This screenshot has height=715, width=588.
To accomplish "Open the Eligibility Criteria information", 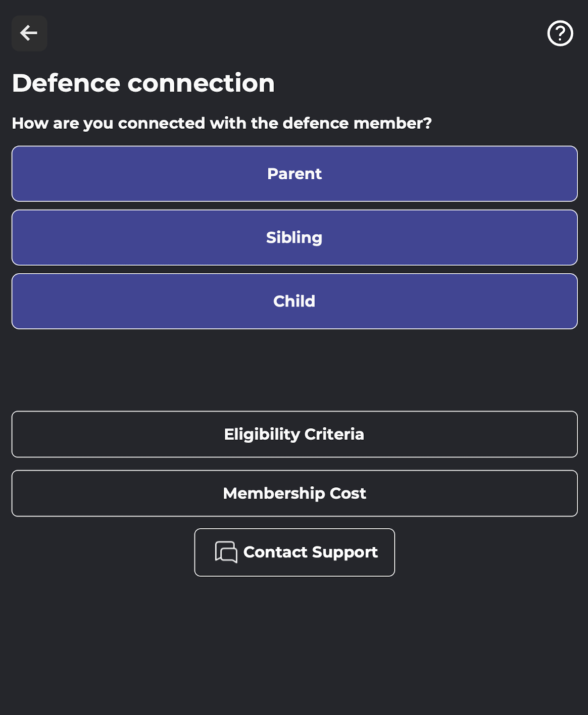I will [x=295, y=434].
